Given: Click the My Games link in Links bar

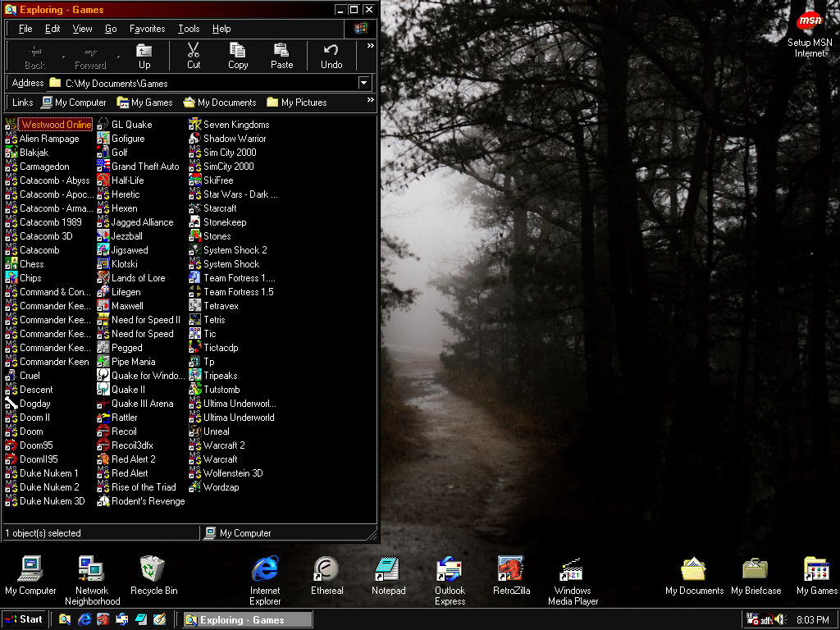Looking at the screenshot, I should point(144,103).
